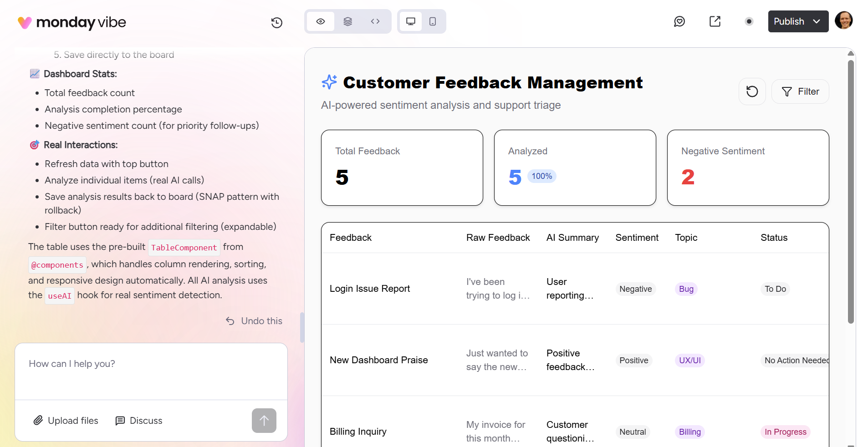Image resolution: width=868 pixels, height=447 pixels.
Task: Click the Neutral sentiment badge
Action: [x=633, y=432]
